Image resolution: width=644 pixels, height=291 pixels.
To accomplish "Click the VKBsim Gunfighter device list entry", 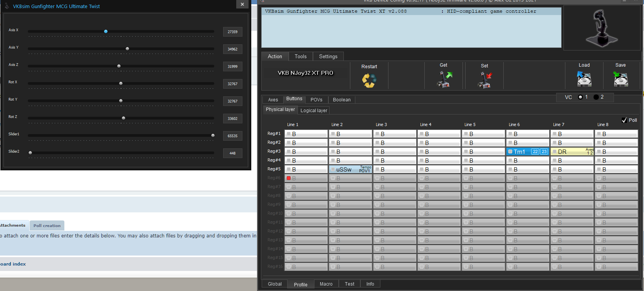I will 411,11.
